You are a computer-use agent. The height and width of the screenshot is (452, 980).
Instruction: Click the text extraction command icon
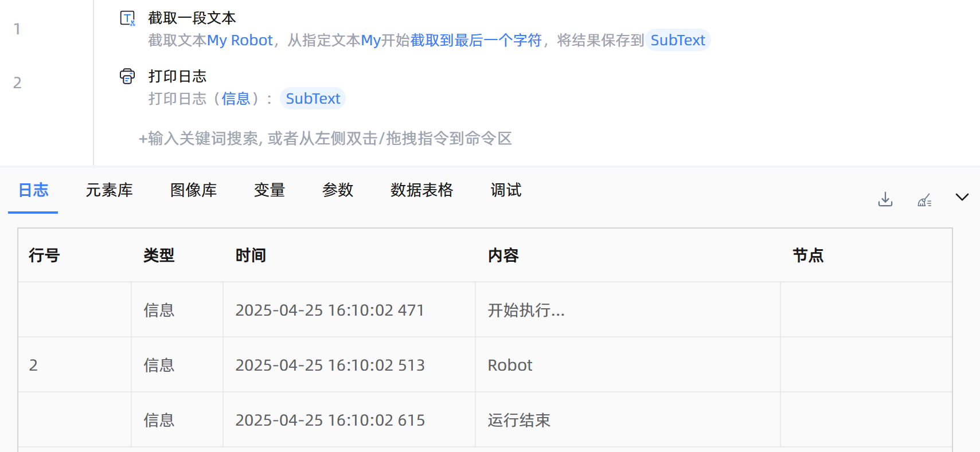(x=127, y=18)
